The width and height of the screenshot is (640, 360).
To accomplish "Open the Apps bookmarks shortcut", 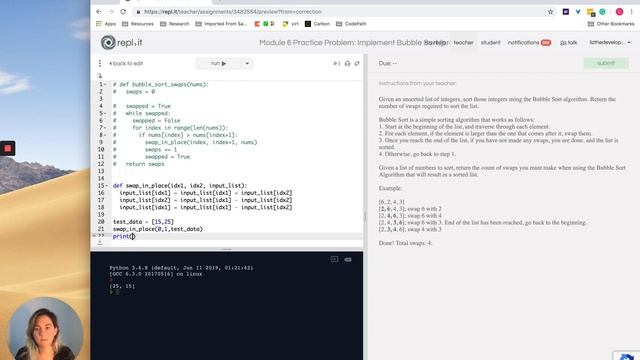I will click(106, 24).
